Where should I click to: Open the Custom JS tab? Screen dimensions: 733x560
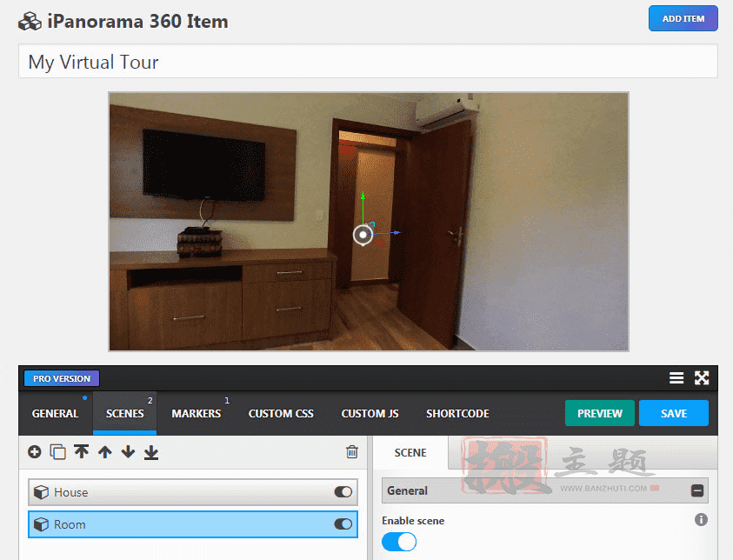(370, 413)
